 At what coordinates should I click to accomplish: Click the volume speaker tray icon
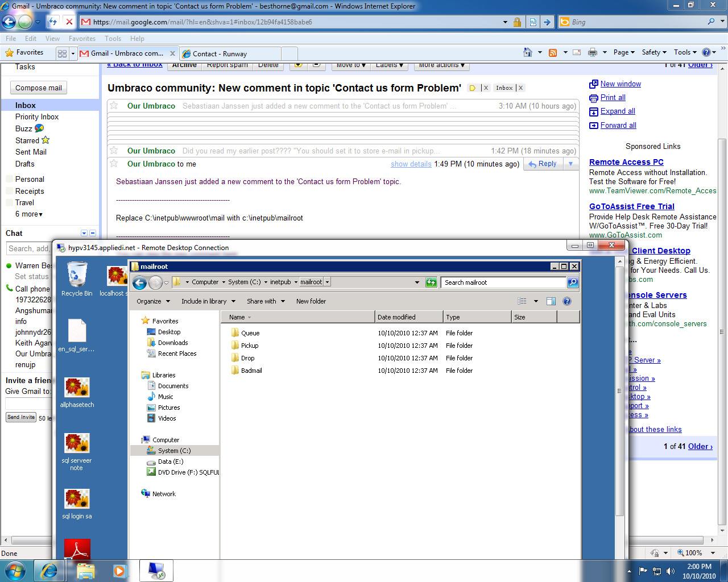[671, 571]
